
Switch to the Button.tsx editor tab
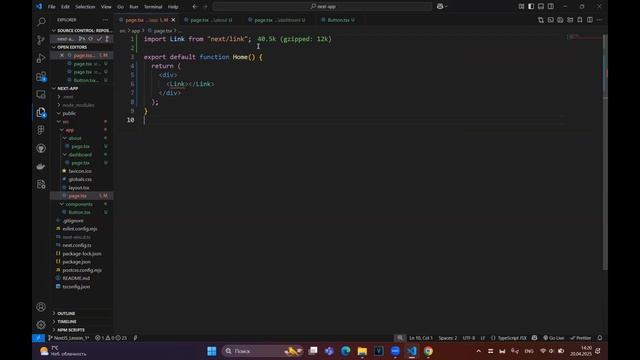[338, 20]
